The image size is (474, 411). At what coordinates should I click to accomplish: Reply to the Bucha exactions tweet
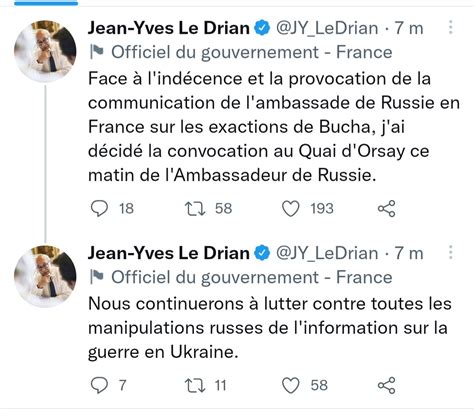(x=99, y=209)
